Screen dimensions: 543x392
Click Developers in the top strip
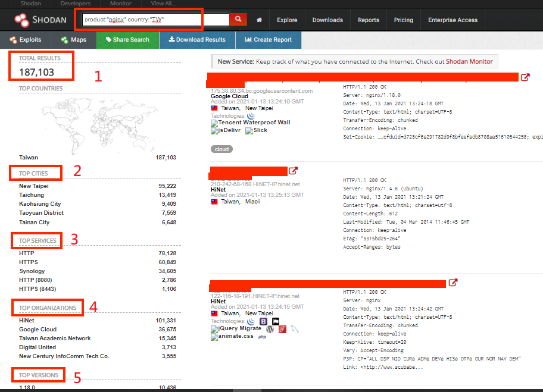click(x=76, y=4)
